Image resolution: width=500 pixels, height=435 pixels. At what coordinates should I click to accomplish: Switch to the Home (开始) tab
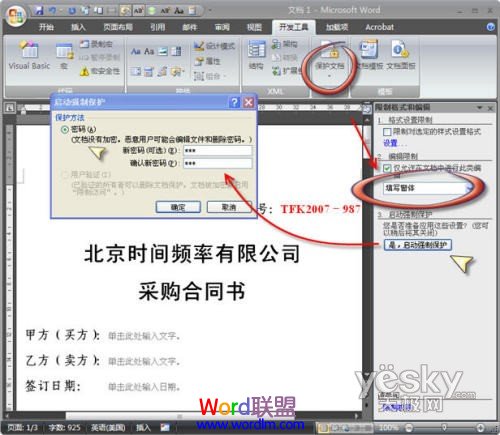click(46, 27)
